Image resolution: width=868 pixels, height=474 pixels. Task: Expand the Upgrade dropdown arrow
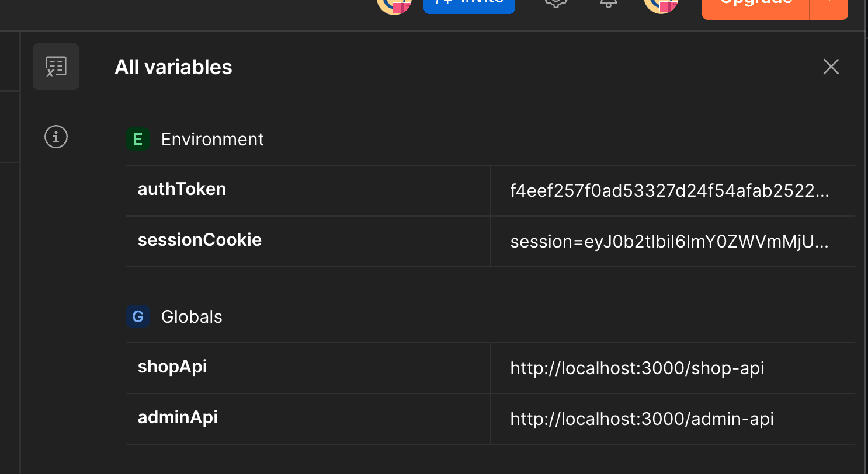(x=829, y=7)
